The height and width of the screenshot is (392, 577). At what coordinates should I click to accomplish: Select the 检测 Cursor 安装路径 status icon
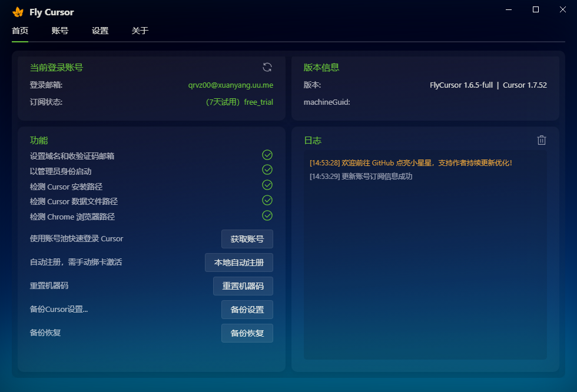(x=267, y=185)
